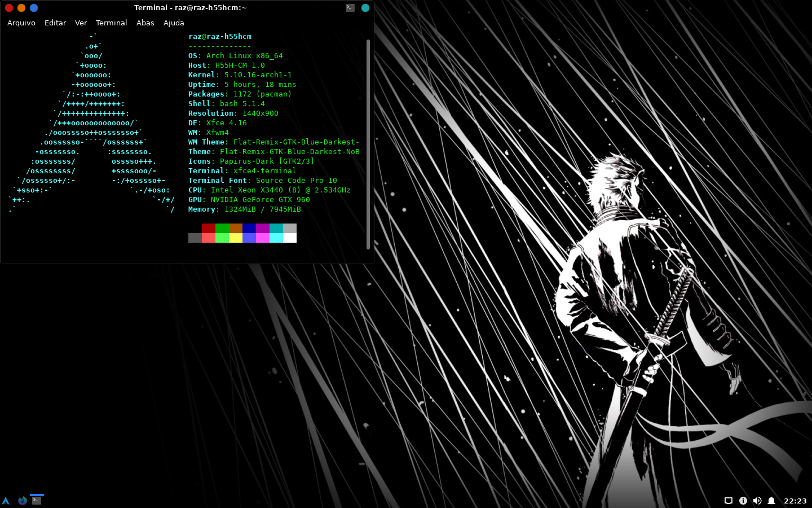This screenshot has height=508, width=812.
Task: Click the orange minimize button of the terminal
Action: pyautogui.click(x=21, y=8)
